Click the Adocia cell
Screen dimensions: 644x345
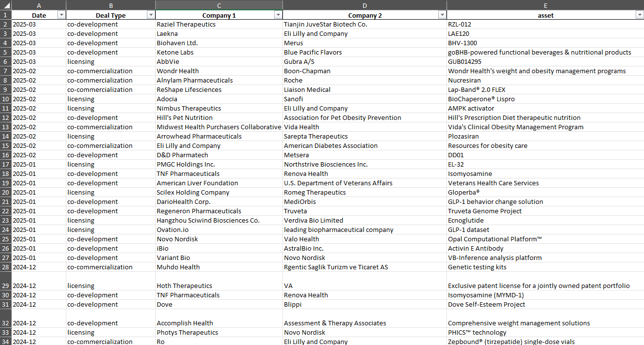[x=219, y=99]
